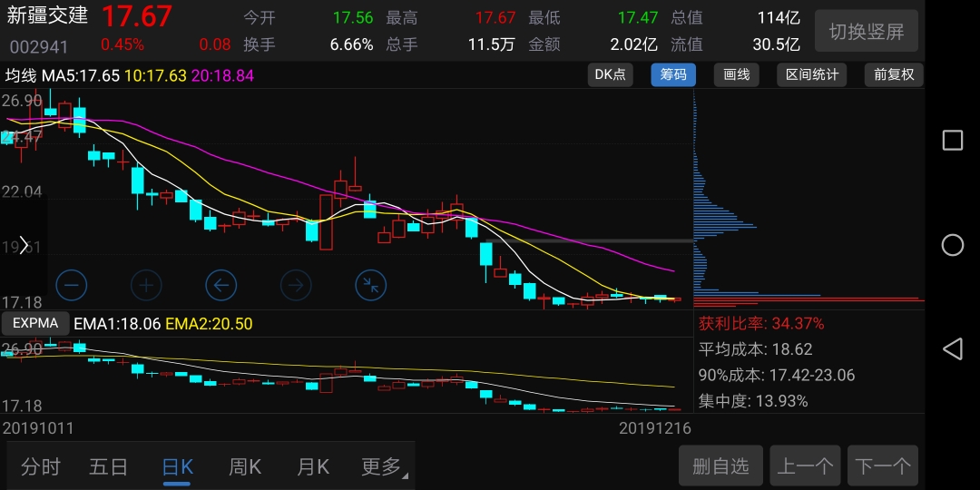
Task: Open the 前复权 adjustment selector
Action: point(894,75)
